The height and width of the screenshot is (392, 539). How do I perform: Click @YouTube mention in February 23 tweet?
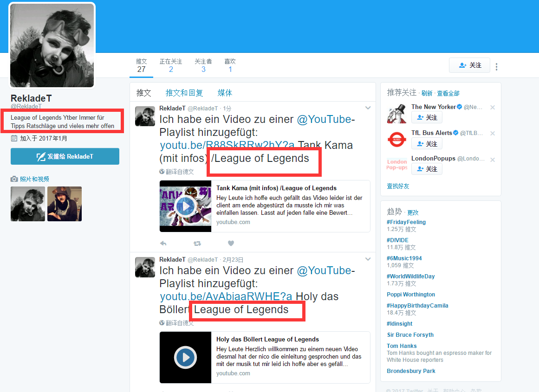(324, 270)
